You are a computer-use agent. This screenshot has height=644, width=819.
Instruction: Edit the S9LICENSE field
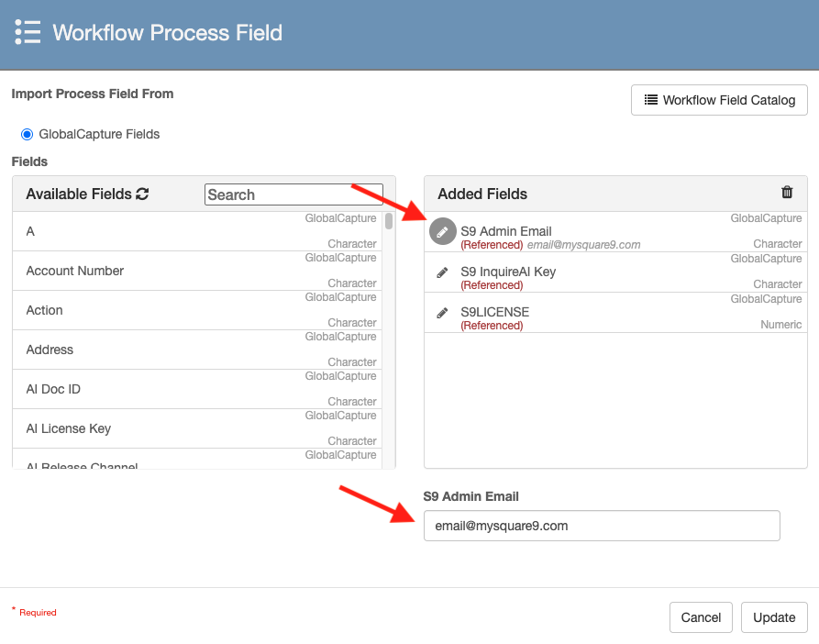(x=443, y=313)
